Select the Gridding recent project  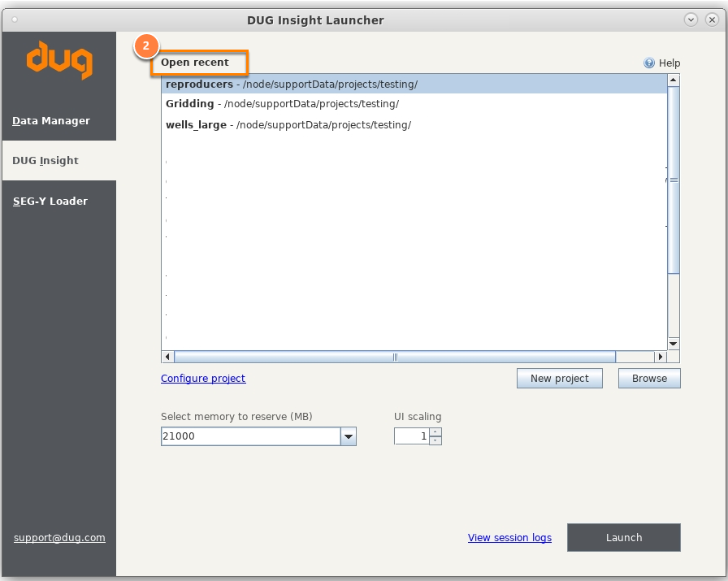point(414,104)
